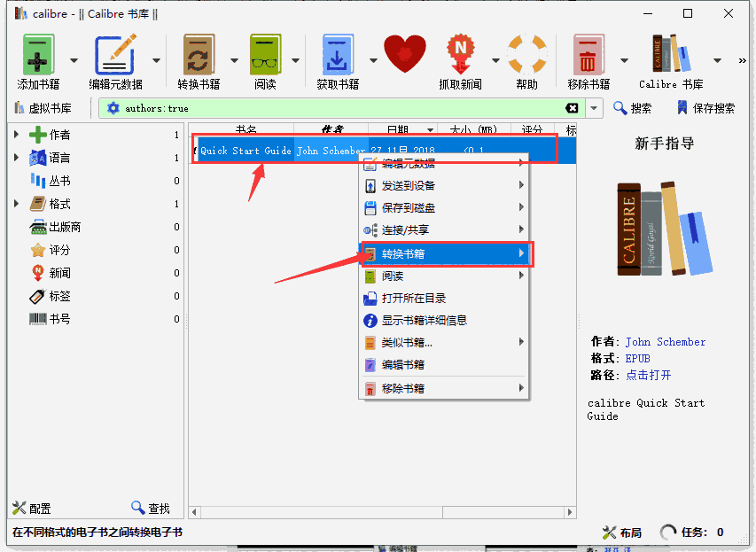Choose 显示书籍详细信息 in context menu
Viewport: 756px width, 552px height.
click(444, 320)
